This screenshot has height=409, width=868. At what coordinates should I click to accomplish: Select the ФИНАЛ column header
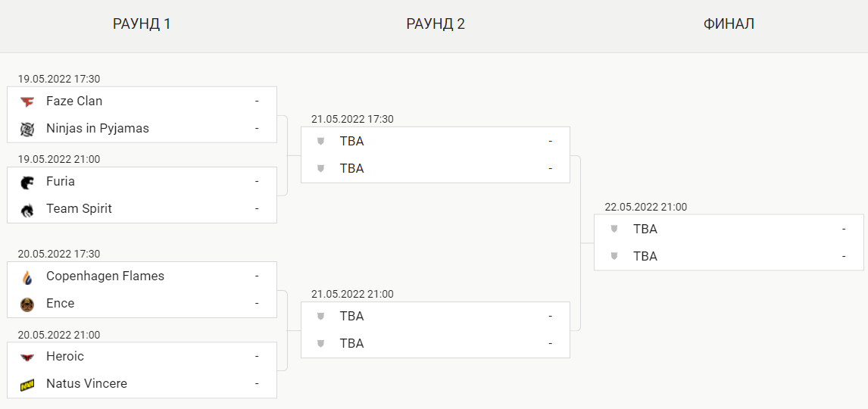click(x=729, y=24)
